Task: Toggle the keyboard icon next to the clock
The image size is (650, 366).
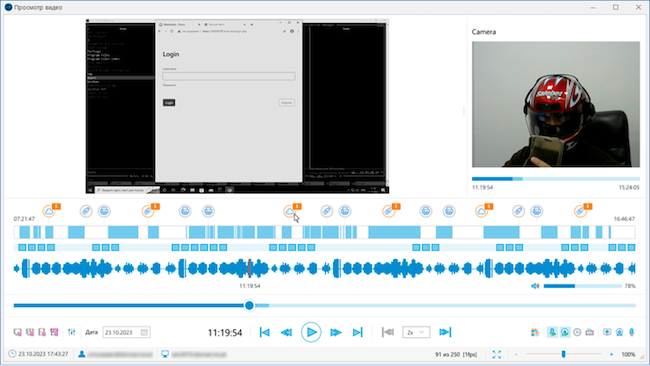Action: click(x=589, y=332)
